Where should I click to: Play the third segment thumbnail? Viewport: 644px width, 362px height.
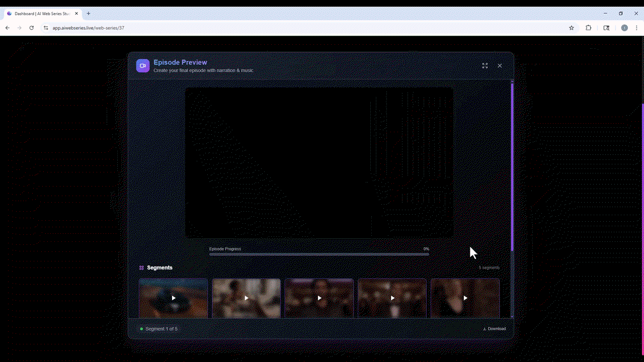319,298
